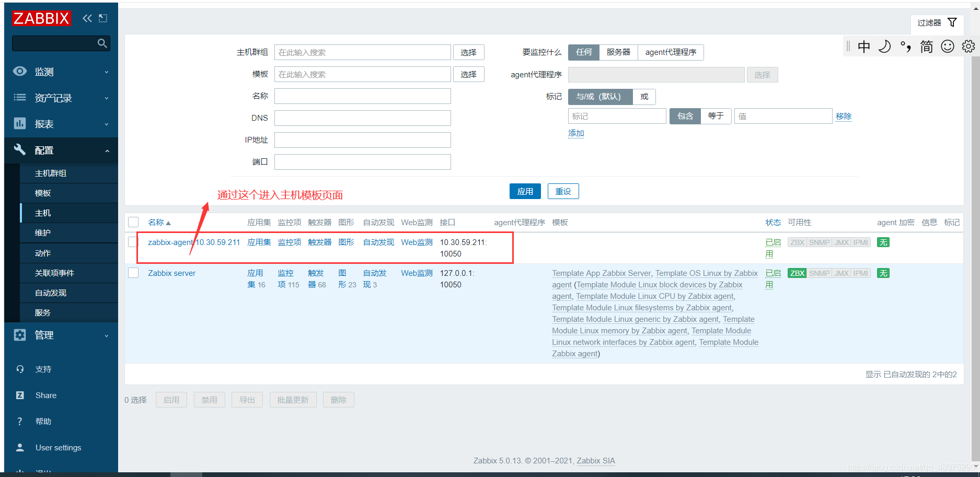The image size is (980, 477).
Task: Open host zabbix-agent 10.30.59.211 link
Action: 194,242
